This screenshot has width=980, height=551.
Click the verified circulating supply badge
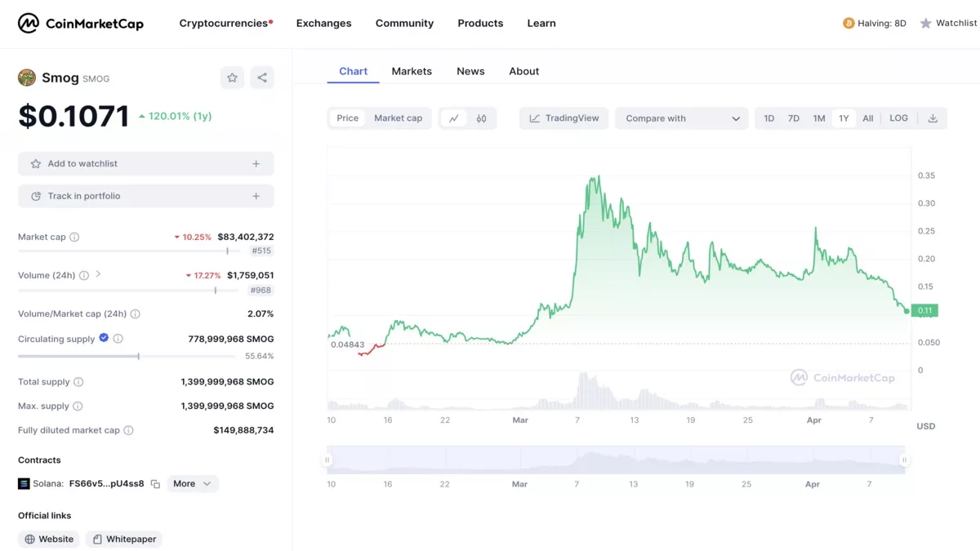click(x=104, y=338)
